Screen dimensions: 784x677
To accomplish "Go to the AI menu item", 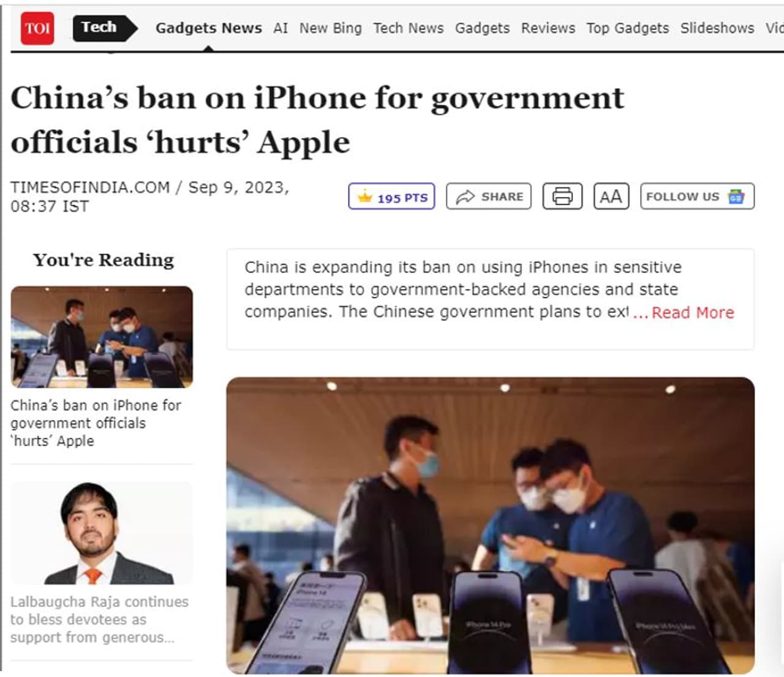I will tap(281, 28).
